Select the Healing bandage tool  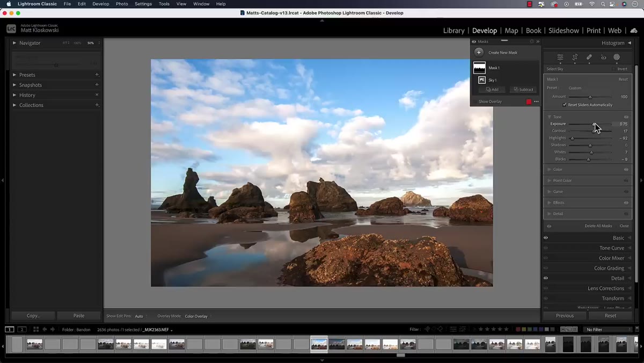pos(589,57)
